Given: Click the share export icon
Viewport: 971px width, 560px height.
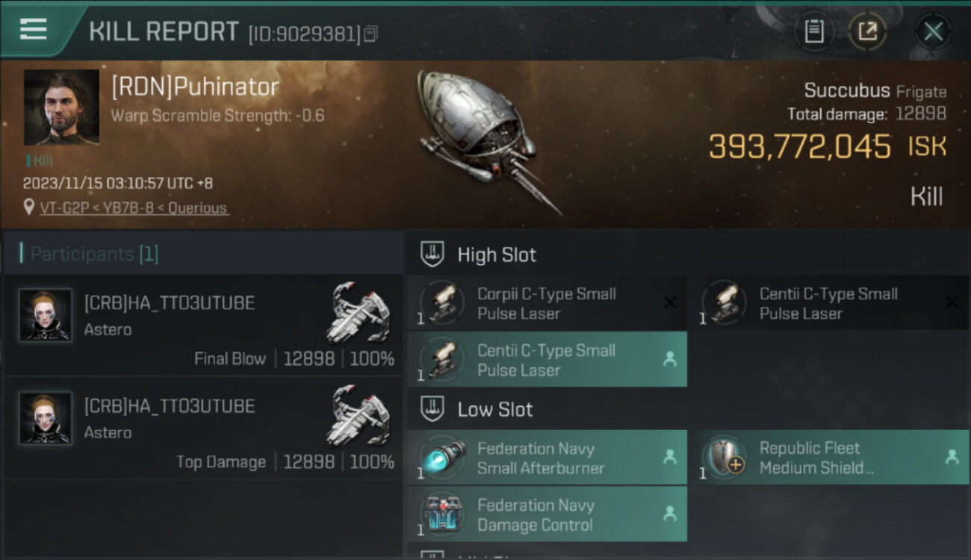Looking at the screenshot, I should click(x=867, y=31).
